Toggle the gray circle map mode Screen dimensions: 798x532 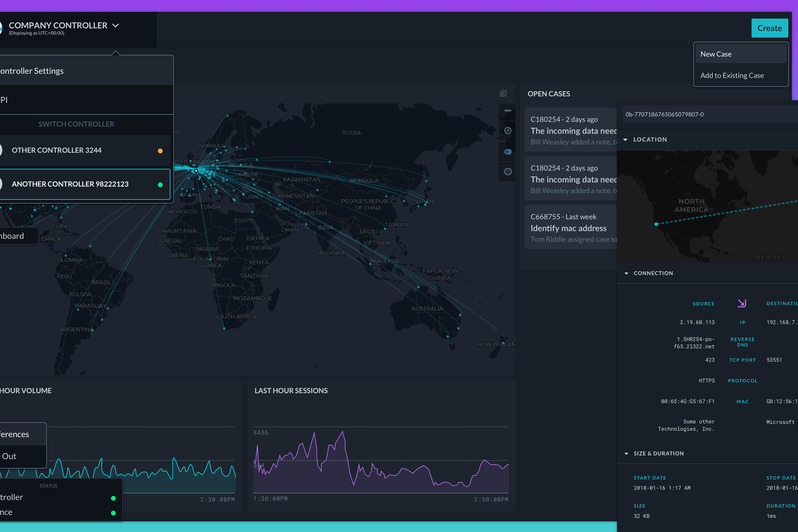pyautogui.click(x=508, y=172)
